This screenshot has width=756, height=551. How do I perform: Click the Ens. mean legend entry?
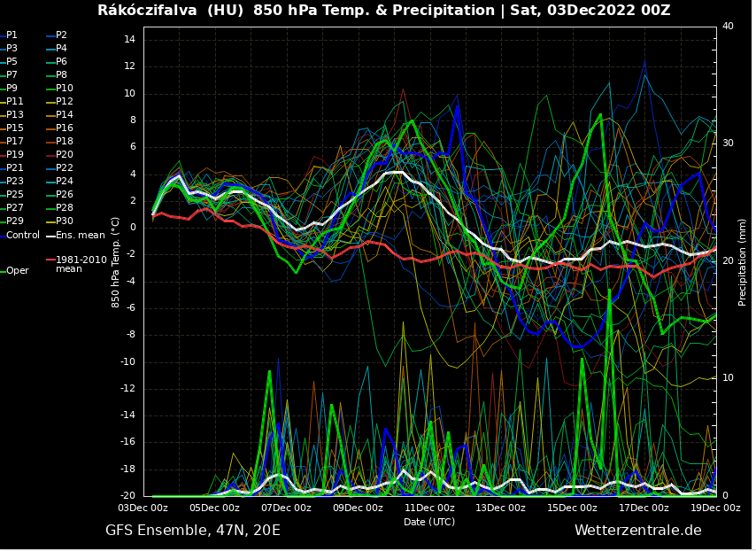80,236
